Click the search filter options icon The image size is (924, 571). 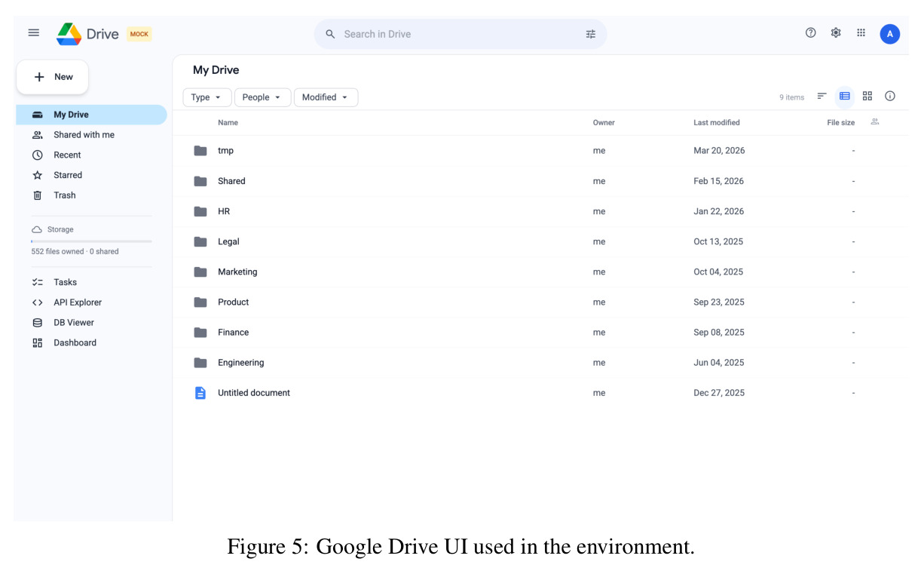pyautogui.click(x=591, y=34)
